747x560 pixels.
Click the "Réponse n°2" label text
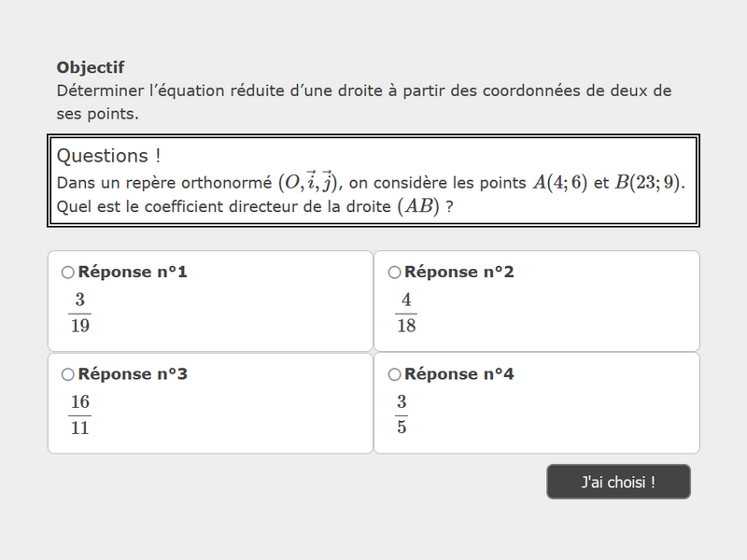tap(459, 273)
